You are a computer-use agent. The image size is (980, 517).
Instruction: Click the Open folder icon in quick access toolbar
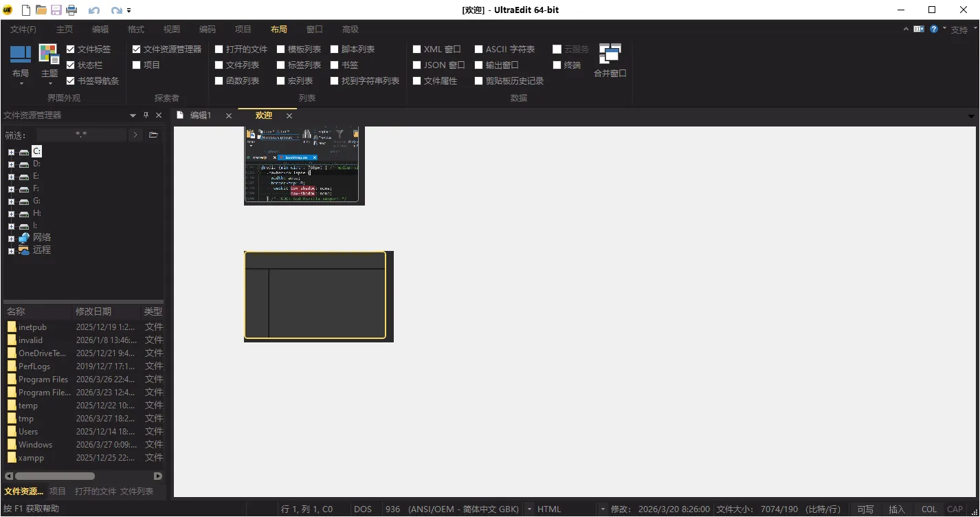pyautogui.click(x=41, y=10)
